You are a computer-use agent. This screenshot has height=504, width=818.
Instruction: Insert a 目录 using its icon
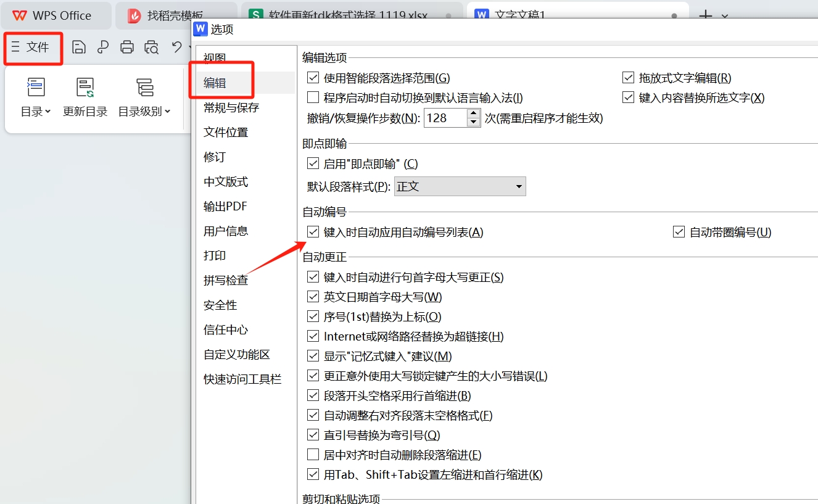click(x=35, y=87)
